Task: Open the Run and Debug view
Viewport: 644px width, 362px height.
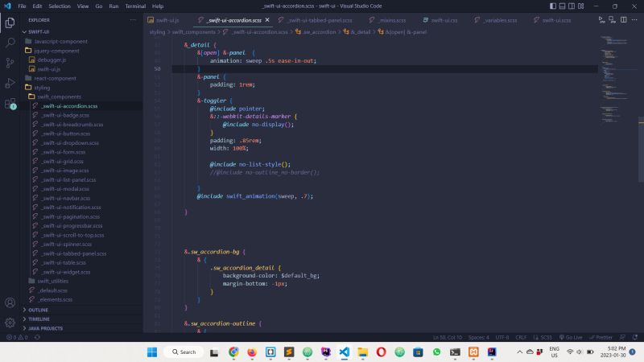Action: [x=10, y=83]
